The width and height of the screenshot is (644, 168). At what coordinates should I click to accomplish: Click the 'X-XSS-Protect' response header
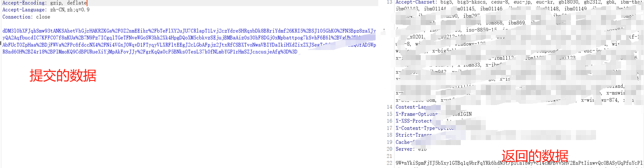point(414,121)
